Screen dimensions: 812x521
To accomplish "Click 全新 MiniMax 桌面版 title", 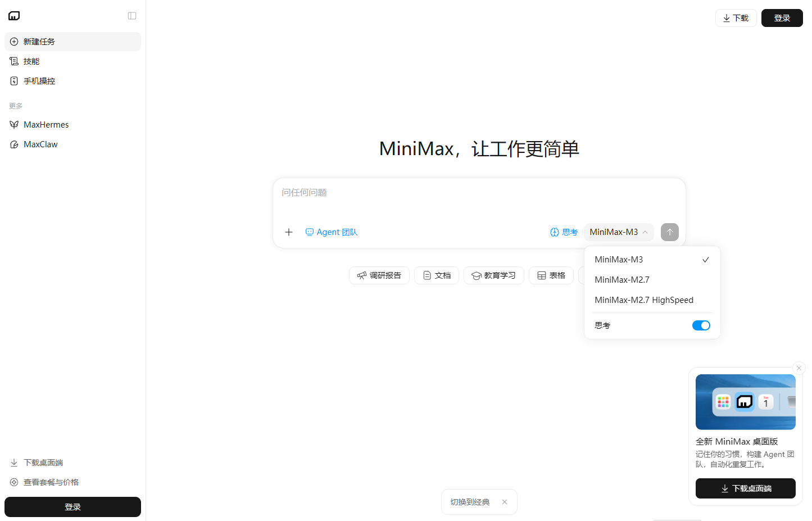I will pyautogui.click(x=737, y=442).
